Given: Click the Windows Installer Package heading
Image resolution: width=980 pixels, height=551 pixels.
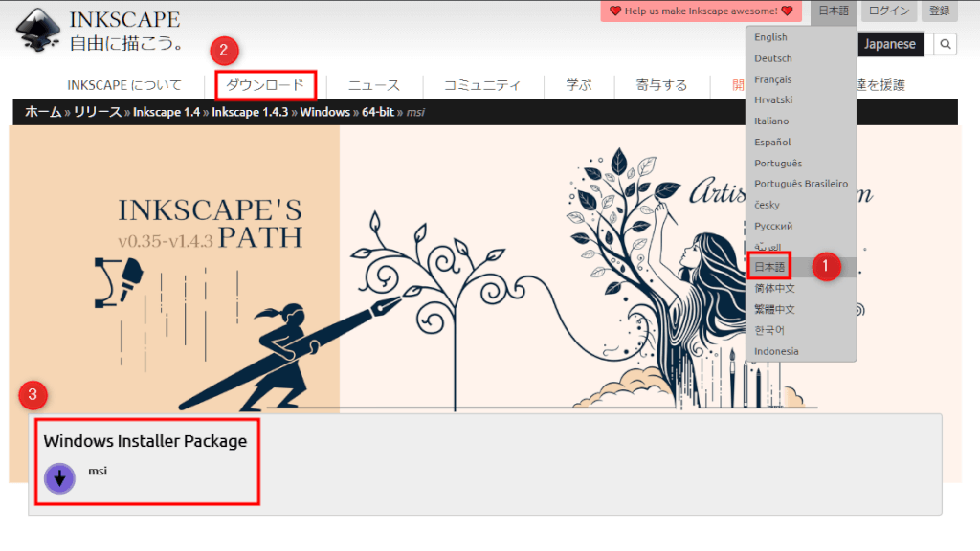Looking at the screenshot, I should (x=145, y=441).
